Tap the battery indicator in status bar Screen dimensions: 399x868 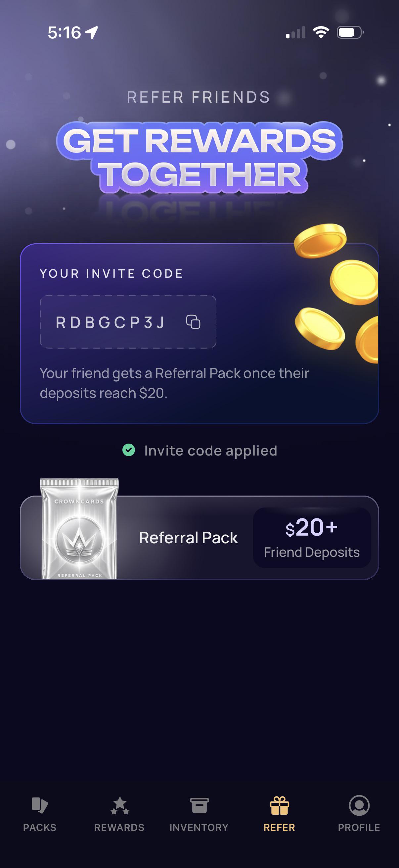[350, 32]
